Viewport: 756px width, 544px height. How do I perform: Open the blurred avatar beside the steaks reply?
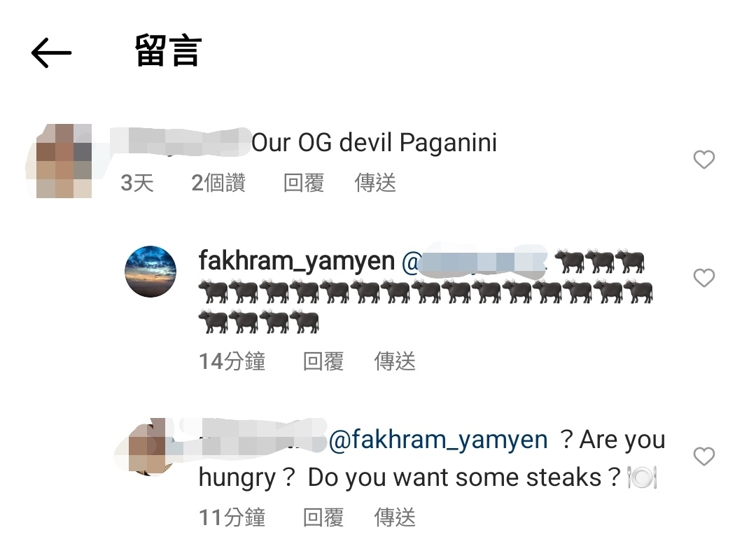point(145,447)
